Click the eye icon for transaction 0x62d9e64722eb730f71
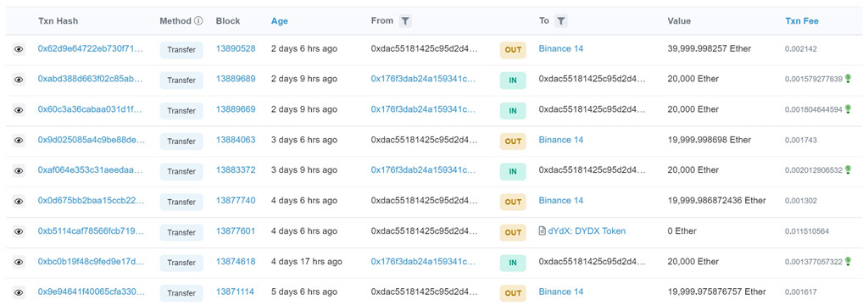Viewport: 868px width, 305px height. [x=19, y=49]
